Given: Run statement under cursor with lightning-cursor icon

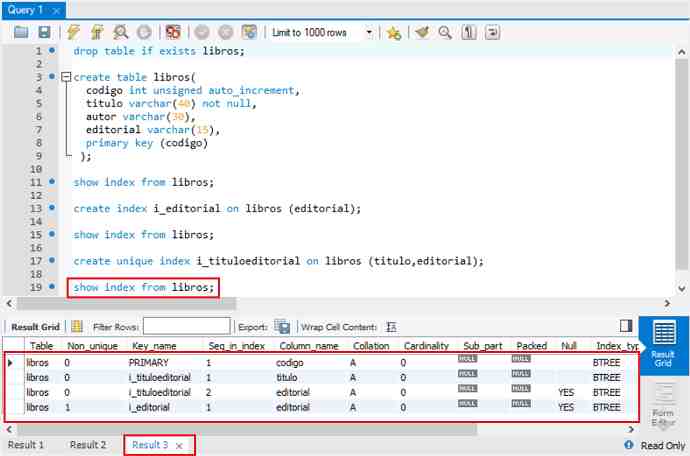Looking at the screenshot, I should 97,32.
